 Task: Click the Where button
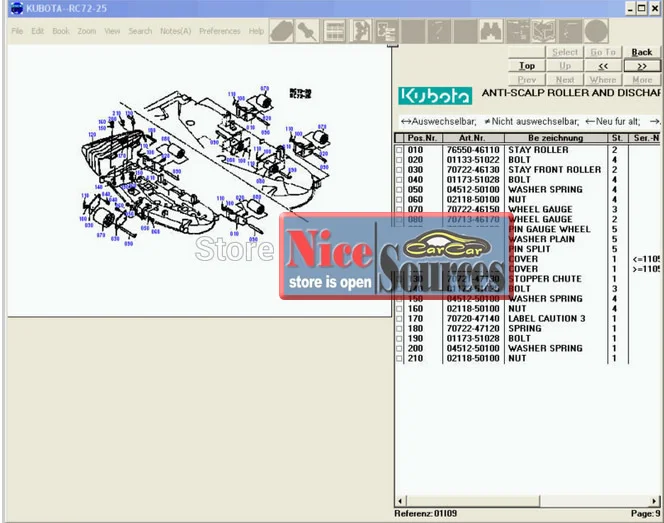coord(603,80)
